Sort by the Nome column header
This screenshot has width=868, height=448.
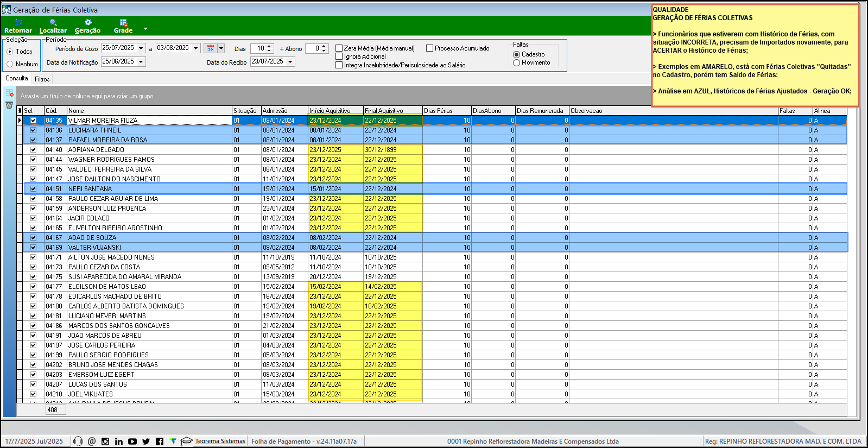click(149, 111)
